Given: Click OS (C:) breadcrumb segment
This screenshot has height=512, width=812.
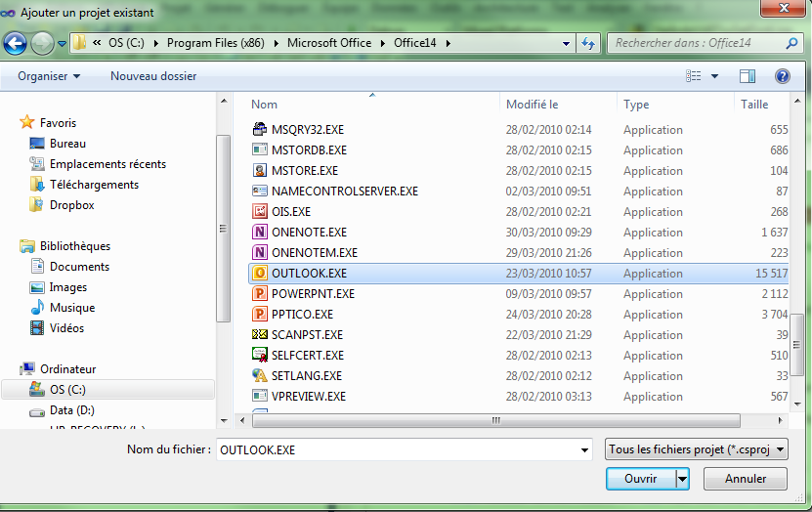Looking at the screenshot, I should coord(126,43).
